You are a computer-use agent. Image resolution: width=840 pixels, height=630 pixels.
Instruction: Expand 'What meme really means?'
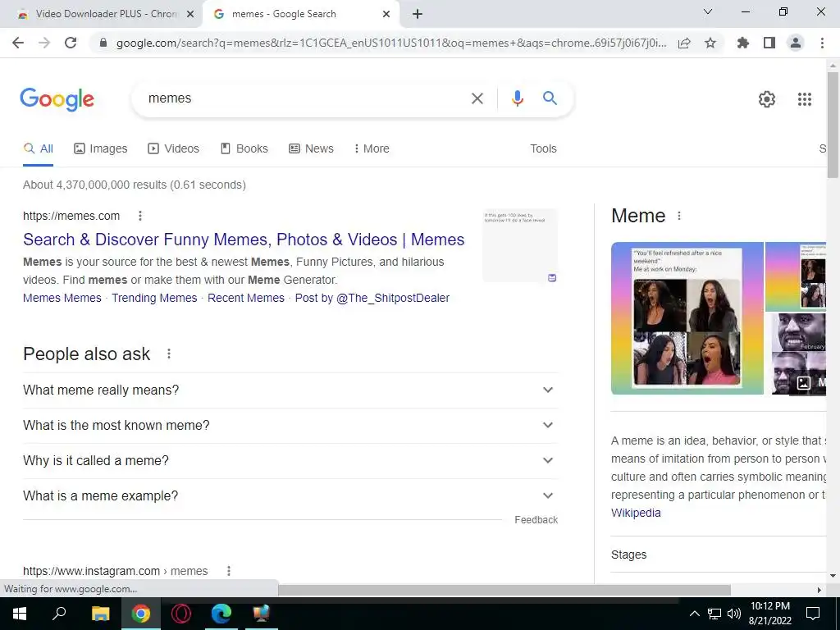290,390
